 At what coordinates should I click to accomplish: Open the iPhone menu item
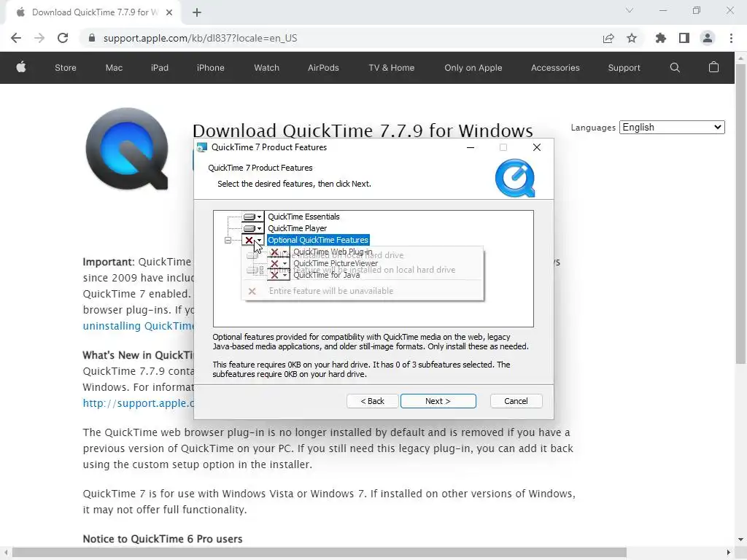pos(211,68)
